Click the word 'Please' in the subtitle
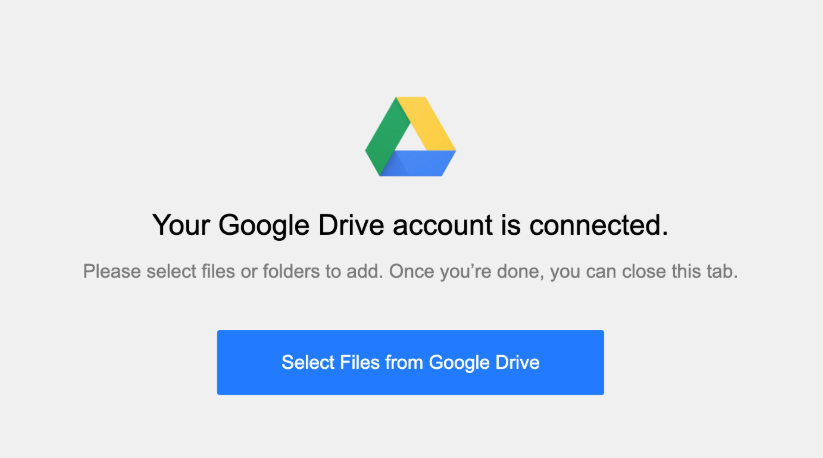Viewport: 823px width, 458px height. click(x=112, y=272)
